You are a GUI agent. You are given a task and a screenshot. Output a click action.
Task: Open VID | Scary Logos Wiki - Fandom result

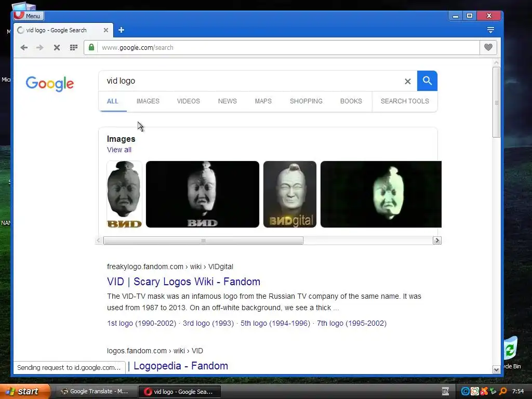point(183,282)
